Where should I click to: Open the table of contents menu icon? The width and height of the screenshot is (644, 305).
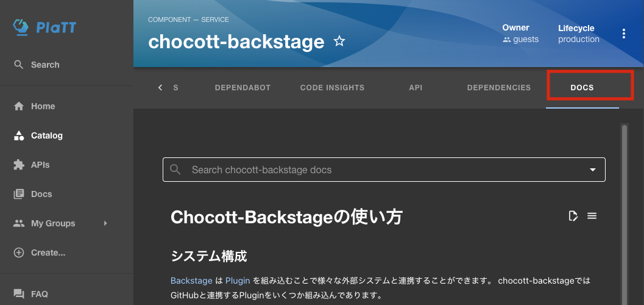[592, 215]
